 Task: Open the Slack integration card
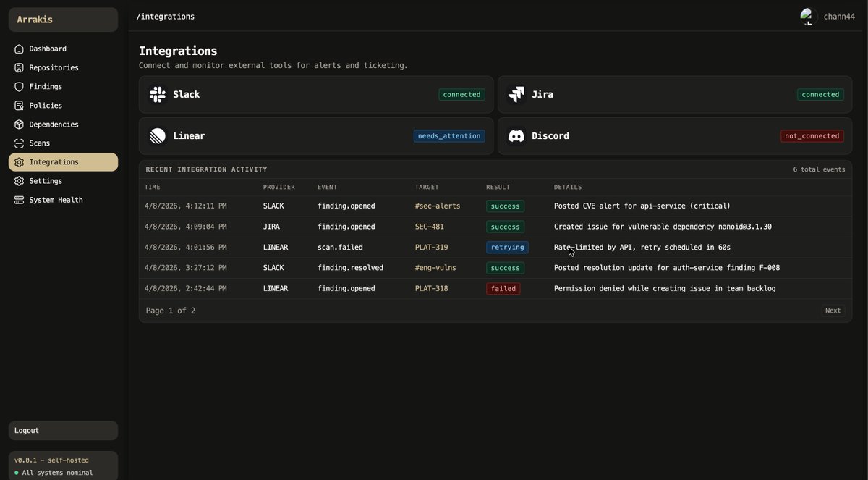316,94
